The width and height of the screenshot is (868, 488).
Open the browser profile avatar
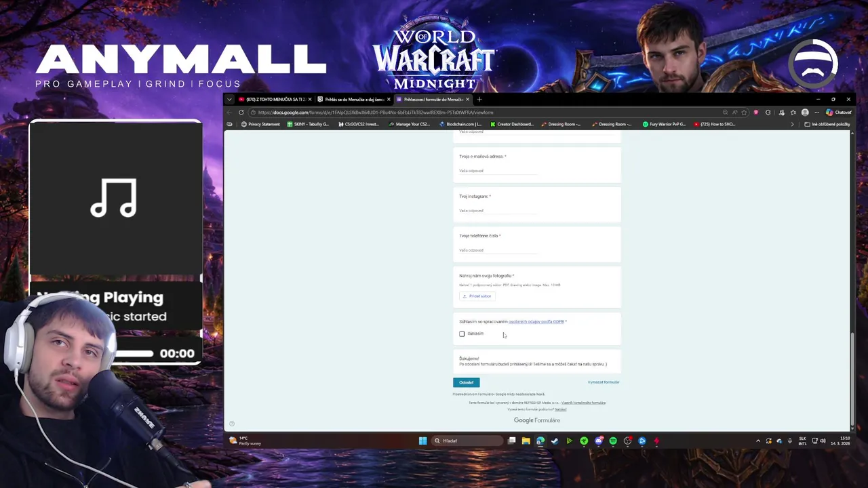[x=805, y=113]
